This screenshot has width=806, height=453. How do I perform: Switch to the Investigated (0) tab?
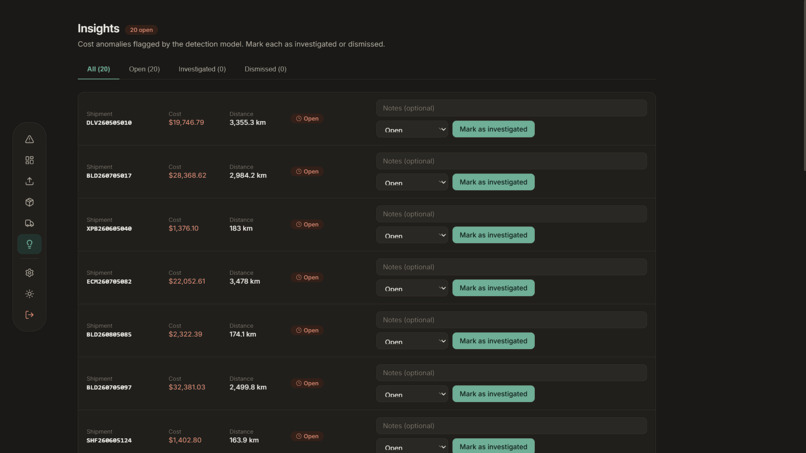pyautogui.click(x=202, y=69)
